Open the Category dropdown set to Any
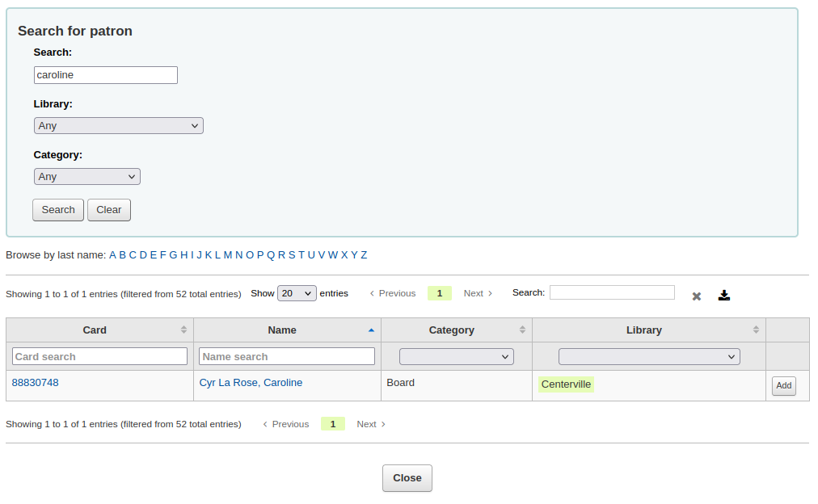This screenshot has width=818, height=504. (x=86, y=176)
